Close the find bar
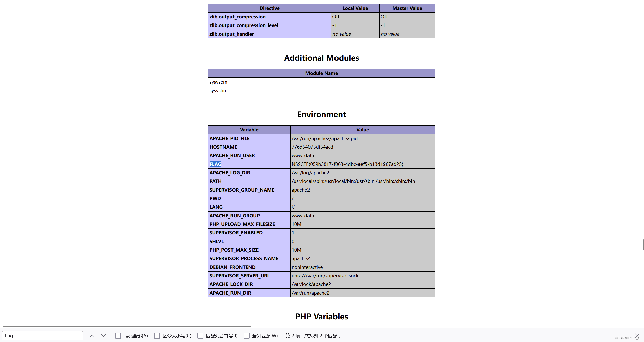 [637, 335]
